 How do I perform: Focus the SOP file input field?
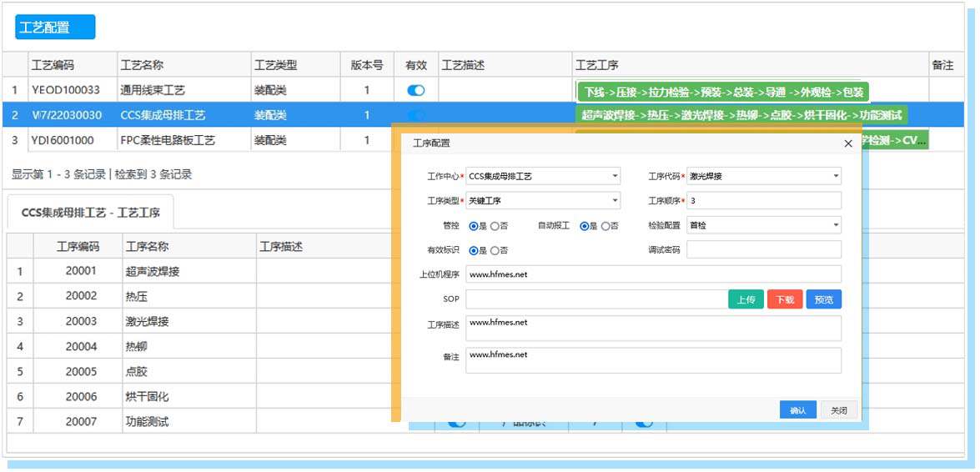596,299
